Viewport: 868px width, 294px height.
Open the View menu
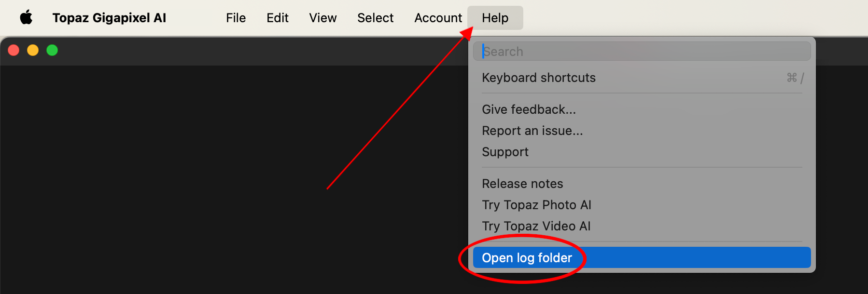click(x=322, y=17)
